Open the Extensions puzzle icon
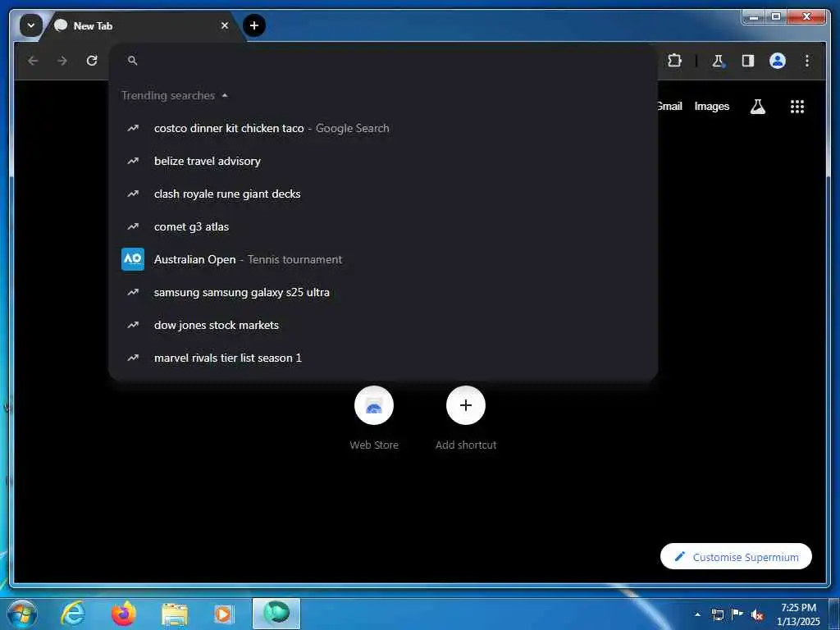Image resolution: width=840 pixels, height=630 pixels. (x=674, y=61)
